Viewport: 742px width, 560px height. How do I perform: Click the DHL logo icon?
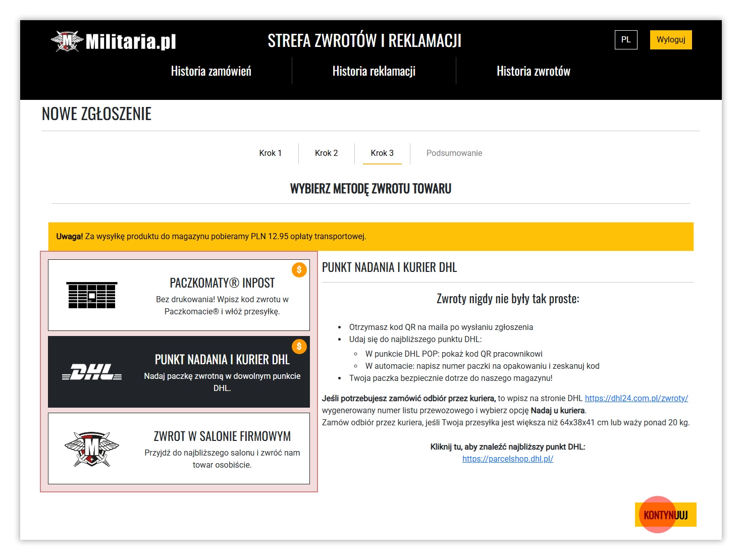pyautogui.click(x=92, y=372)
